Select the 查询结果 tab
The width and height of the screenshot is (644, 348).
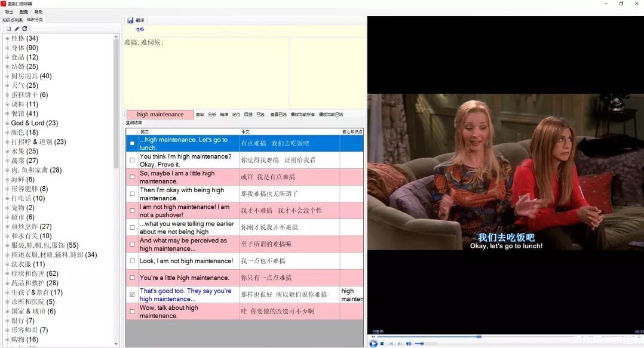pos(134,123)
